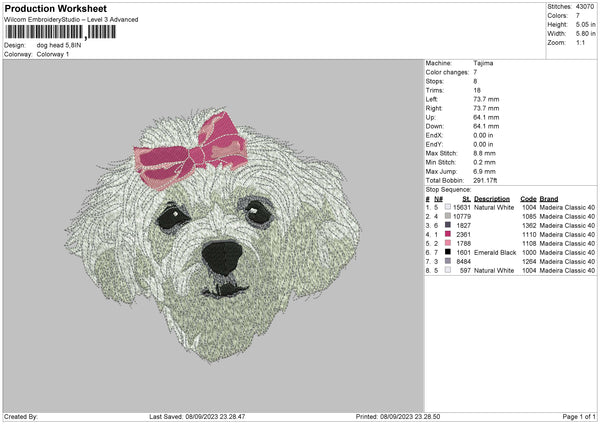Click the 'Max Stitch:' value '8.8 mm'
600x424 pixels.
484,153
